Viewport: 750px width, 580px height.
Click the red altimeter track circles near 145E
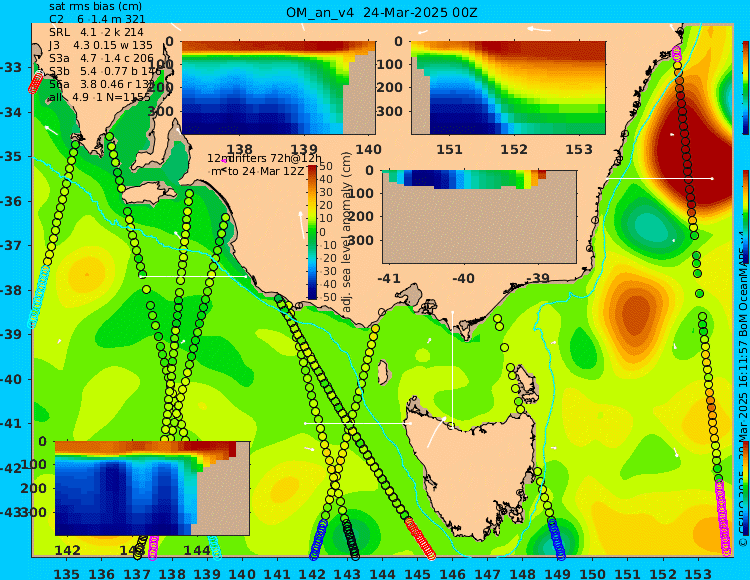(420, 538)
